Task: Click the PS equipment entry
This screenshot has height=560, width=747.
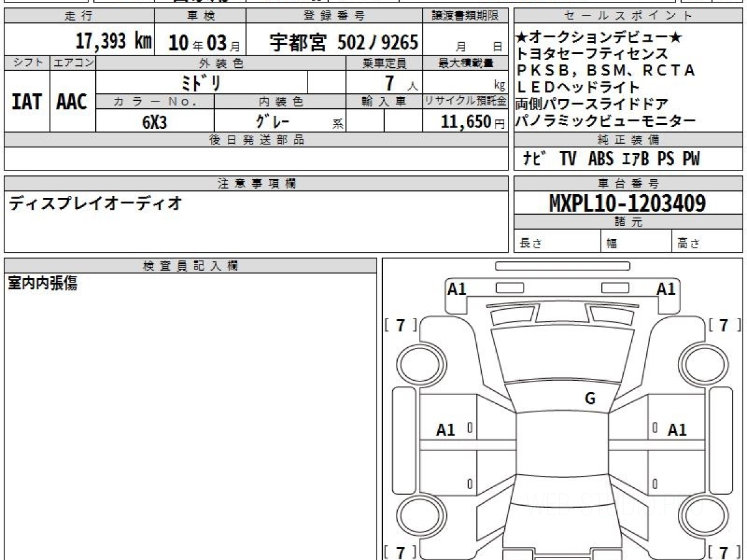Action: click(666, 159)
